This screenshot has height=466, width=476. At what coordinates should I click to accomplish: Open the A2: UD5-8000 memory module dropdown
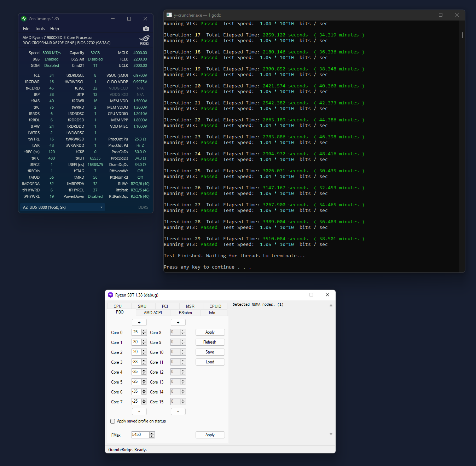63,207
